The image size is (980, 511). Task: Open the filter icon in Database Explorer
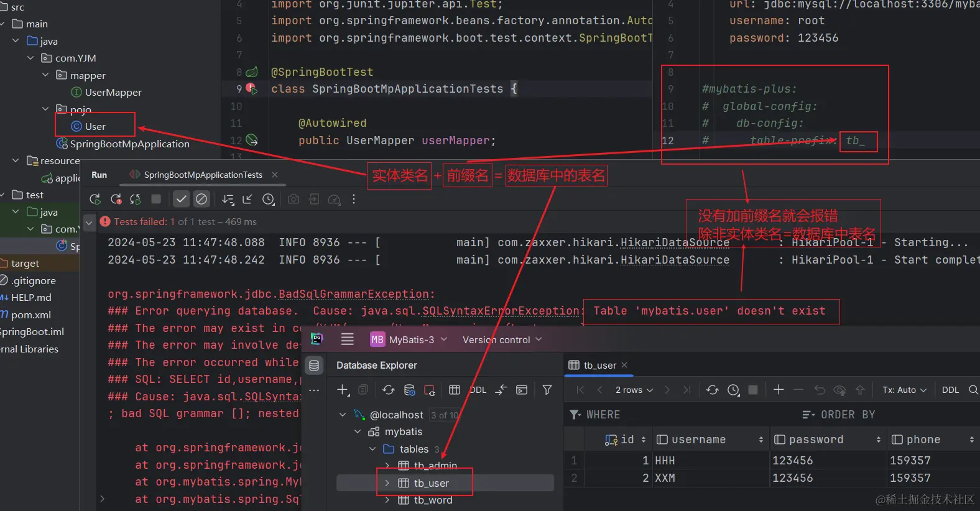tap(547, 390)
